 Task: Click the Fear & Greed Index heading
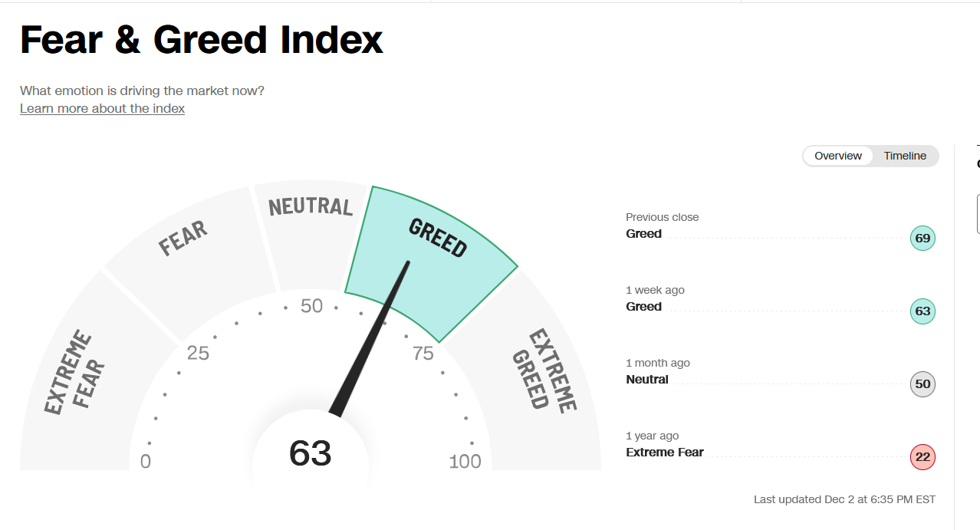(202, 39)
